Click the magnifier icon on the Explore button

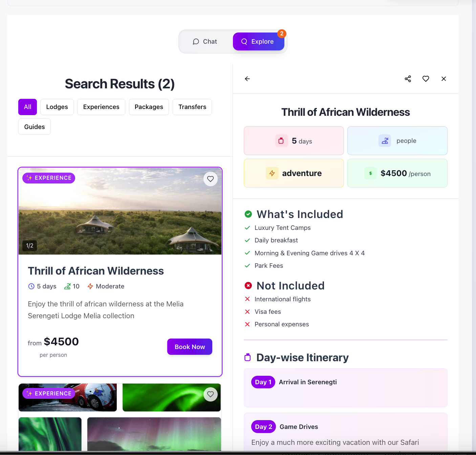(244, 41)
